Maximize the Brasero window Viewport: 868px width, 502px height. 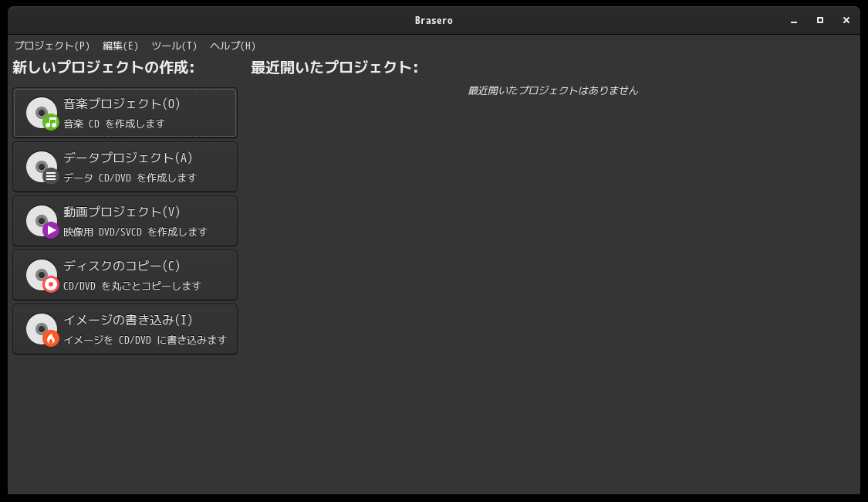click(820, 21)
